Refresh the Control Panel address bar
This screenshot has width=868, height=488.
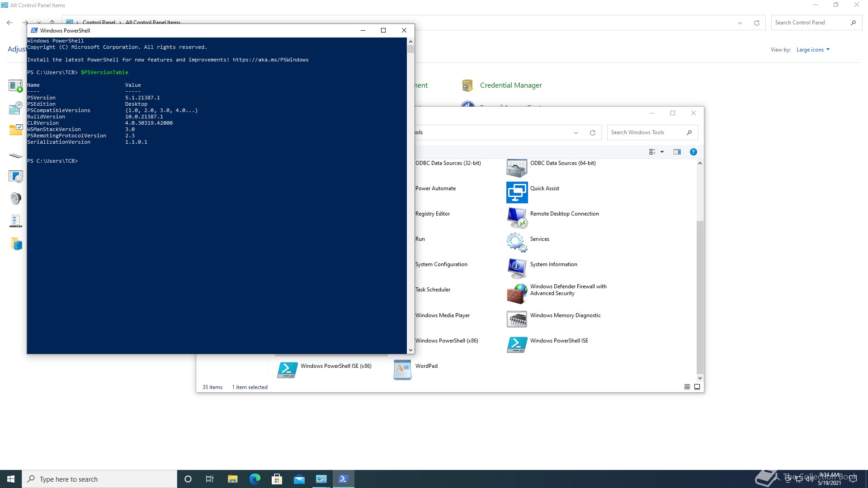(756, 23)
